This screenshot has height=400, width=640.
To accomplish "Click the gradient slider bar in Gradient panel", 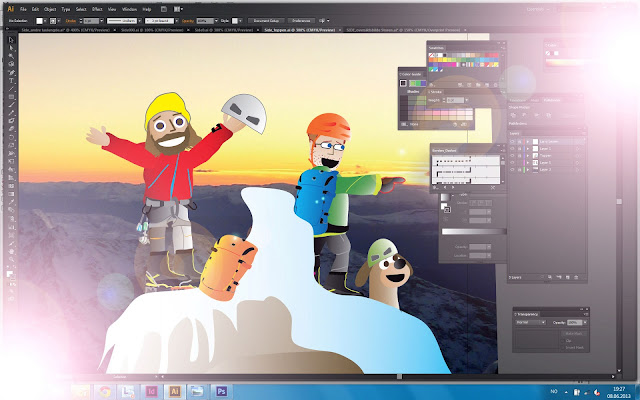I will tap(473, 231).
